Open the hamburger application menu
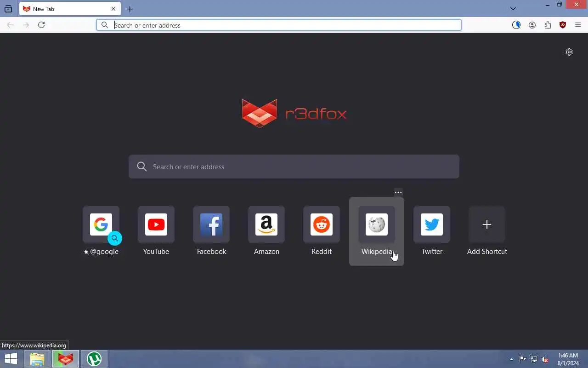 pos(578,25)
